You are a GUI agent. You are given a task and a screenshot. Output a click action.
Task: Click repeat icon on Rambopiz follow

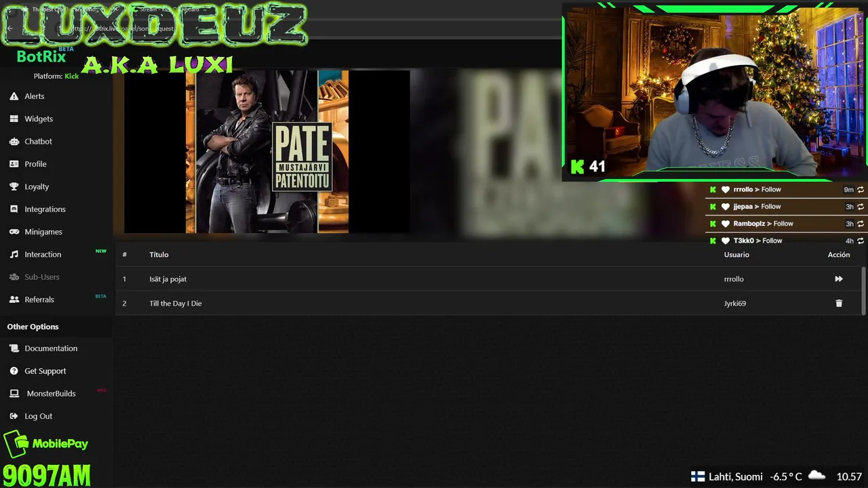(x=861, y=224)
